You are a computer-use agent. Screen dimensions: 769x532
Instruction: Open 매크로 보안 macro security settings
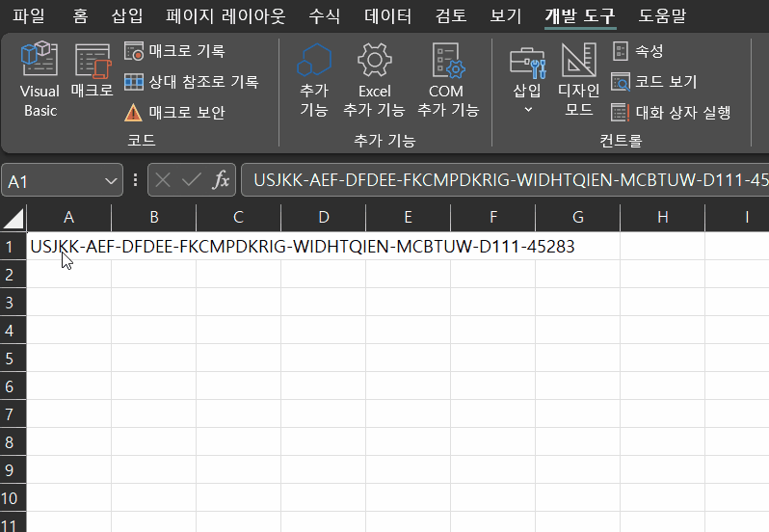click(174, 113)
